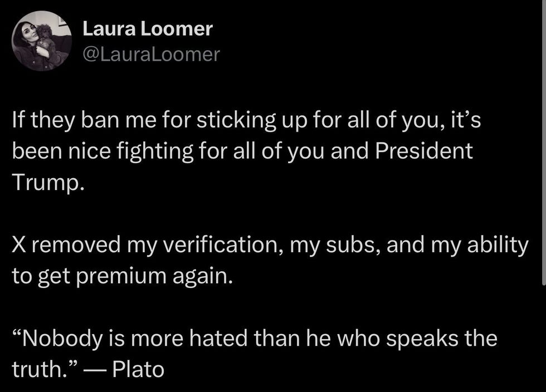Click the text "to get premium again."

pos(122,276)
